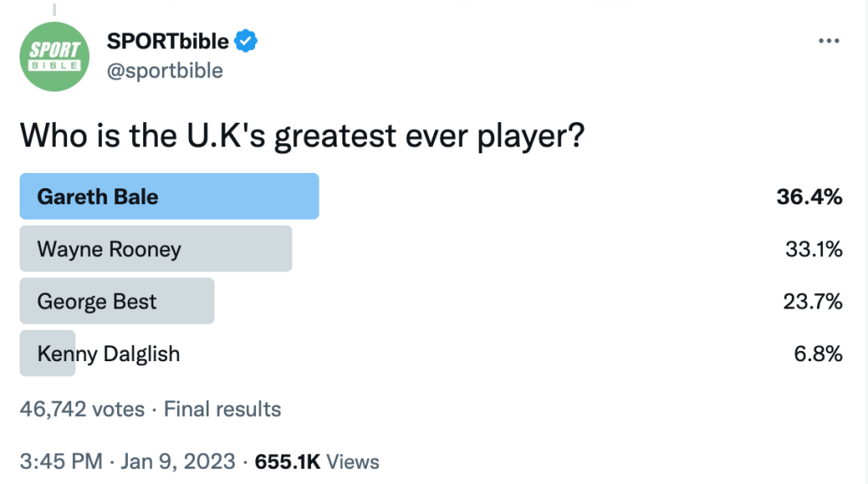Click the blue verified badge
Viewport: 868px width, 484px height.
click(x=247, y=40)
